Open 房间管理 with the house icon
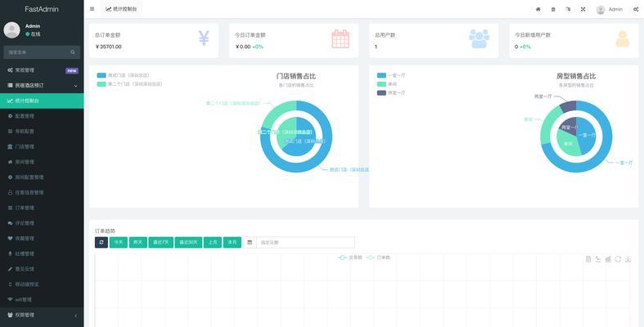Viewport: 644px width, 327px height. tap(42, 162)
